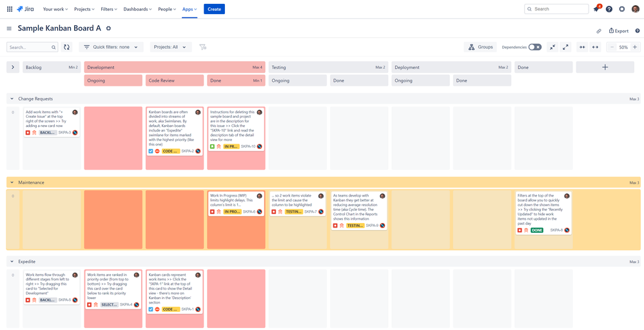Click round project icon on SKPA-8 card
The image size is (644, 330).
pyautogui.click(x=567, y=230)
